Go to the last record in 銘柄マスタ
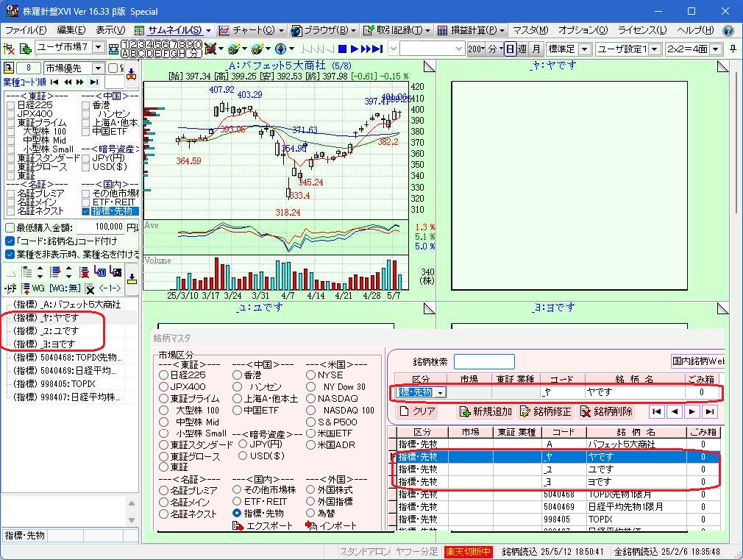 (x=709, y=411)
